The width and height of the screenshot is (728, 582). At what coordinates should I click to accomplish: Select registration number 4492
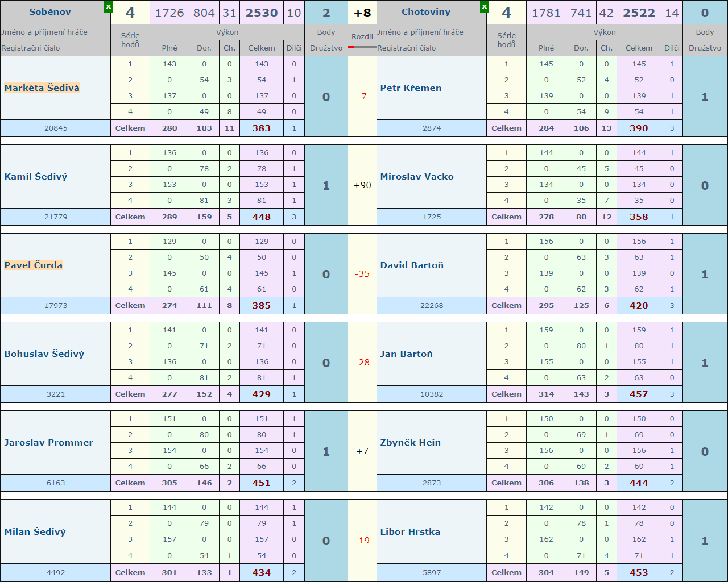pyautogui.click(x=56, y=572)
